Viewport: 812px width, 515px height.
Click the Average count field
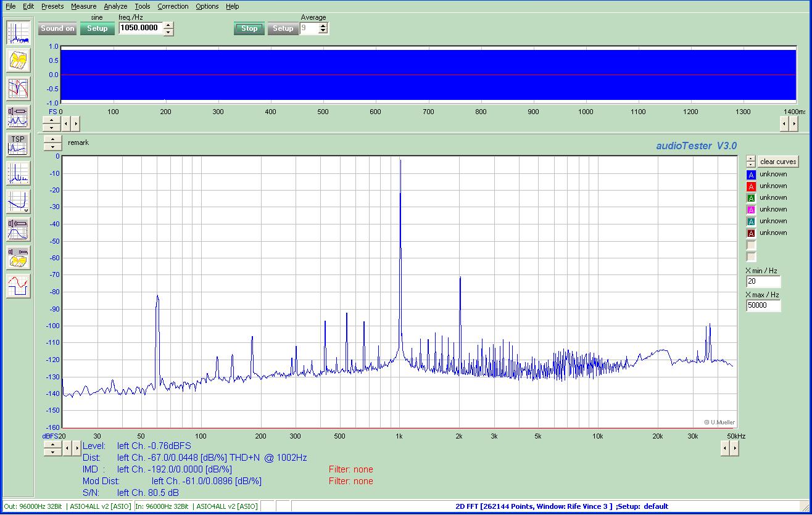coord(309,28)
